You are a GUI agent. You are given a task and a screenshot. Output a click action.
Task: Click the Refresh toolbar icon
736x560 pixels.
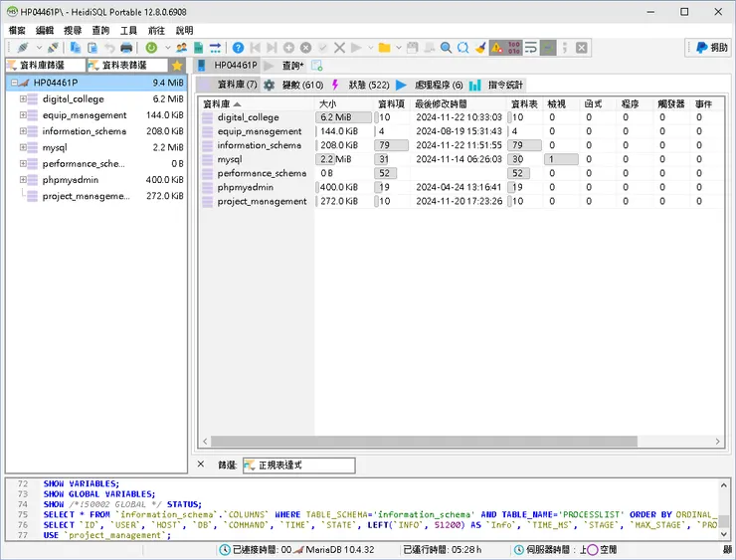pyautogui.click(x=151, y=48)
